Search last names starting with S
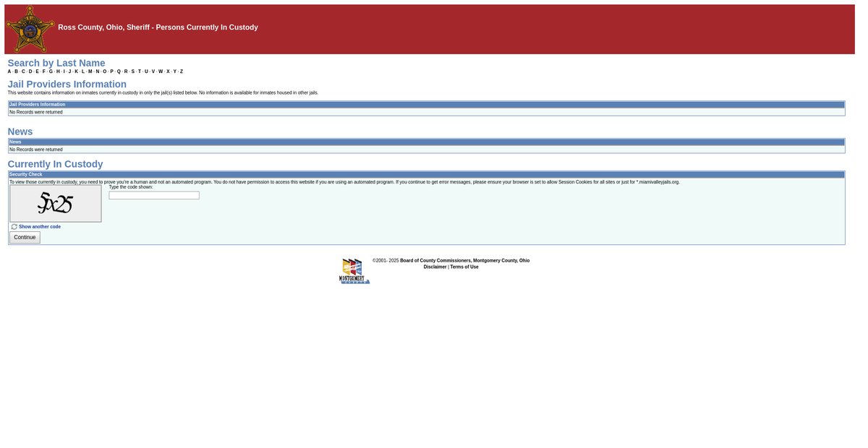The height and width of the screenshot is (448, 868). (132, 72)
